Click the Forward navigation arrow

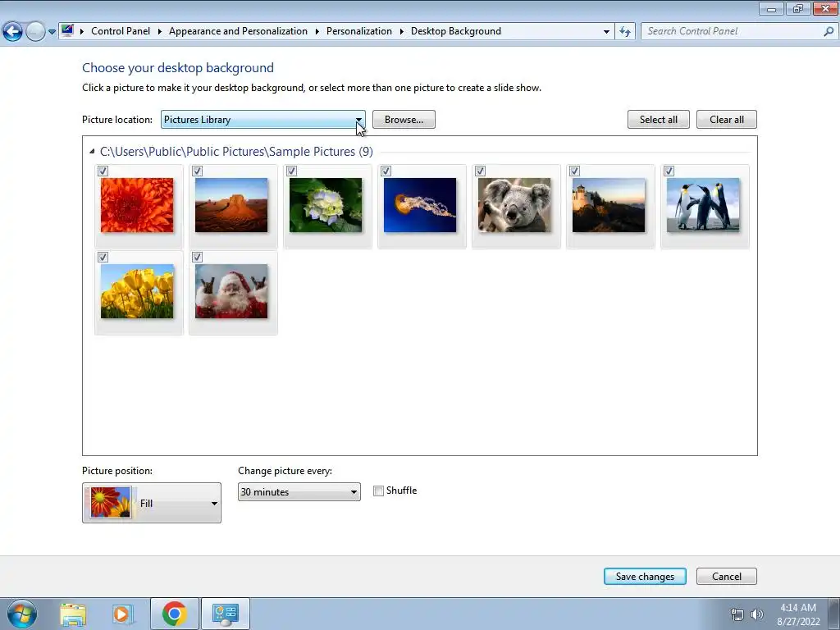point(35,32)
